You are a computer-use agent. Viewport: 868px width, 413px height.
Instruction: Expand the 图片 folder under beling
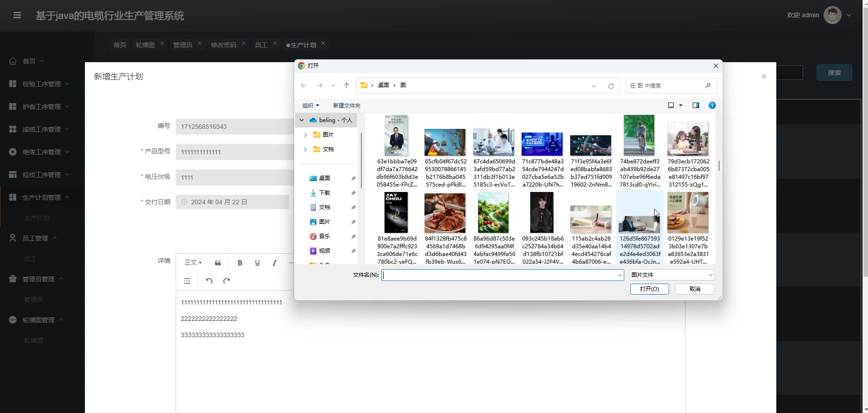[305, 135]
